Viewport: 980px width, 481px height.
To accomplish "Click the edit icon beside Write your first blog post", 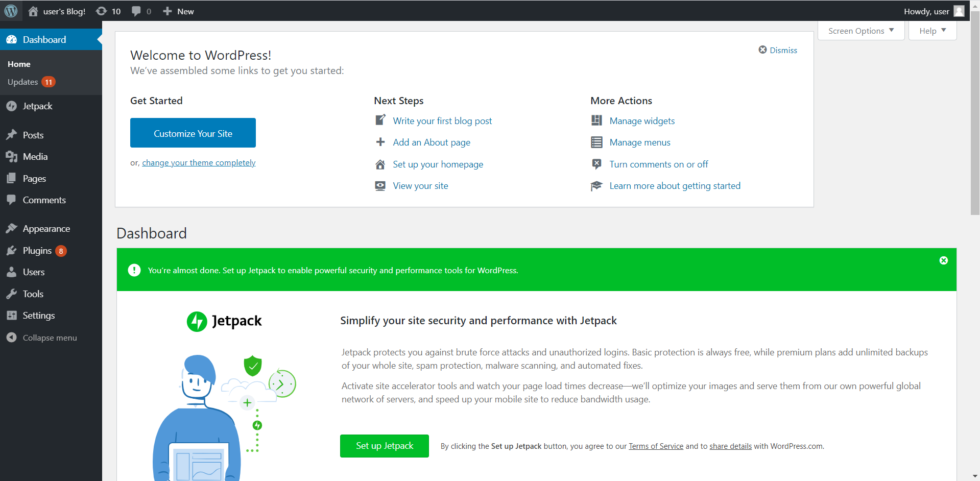I will pyautogui.click(x=380, y=121).
